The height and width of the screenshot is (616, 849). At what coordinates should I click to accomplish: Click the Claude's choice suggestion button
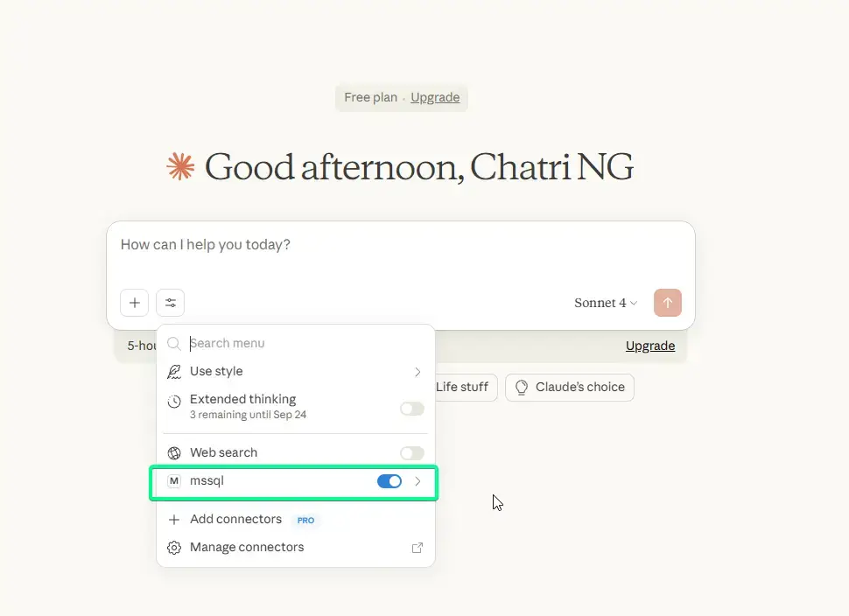click(570, 388)
